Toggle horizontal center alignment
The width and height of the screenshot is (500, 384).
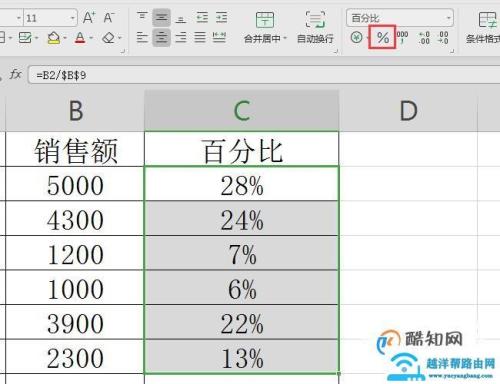pyautogui.click(x=162, y=37)
